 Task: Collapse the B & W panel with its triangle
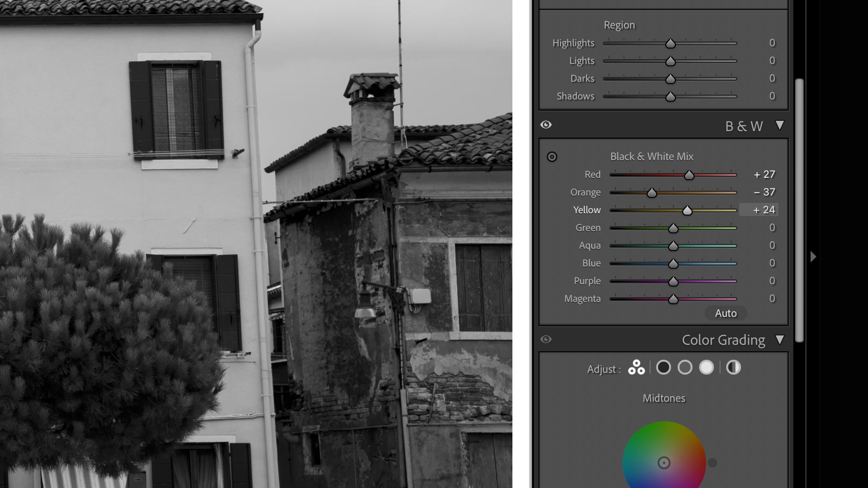coord(780,125)
